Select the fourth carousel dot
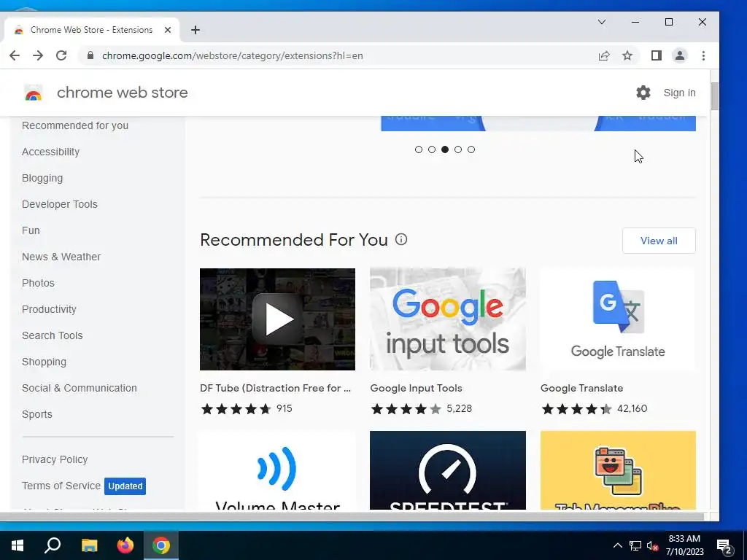The width and height of the screenshot is (747, 560). (458, 149)
